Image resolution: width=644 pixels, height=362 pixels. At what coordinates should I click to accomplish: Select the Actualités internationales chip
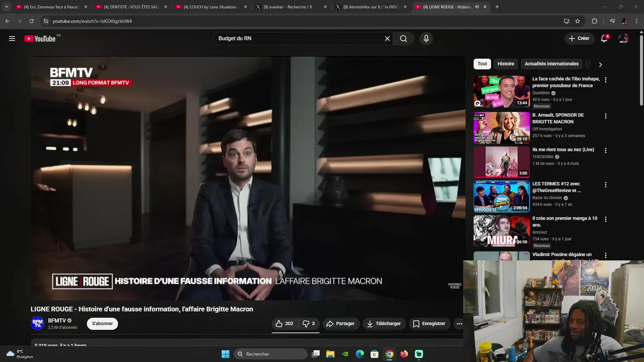point(551,64)
